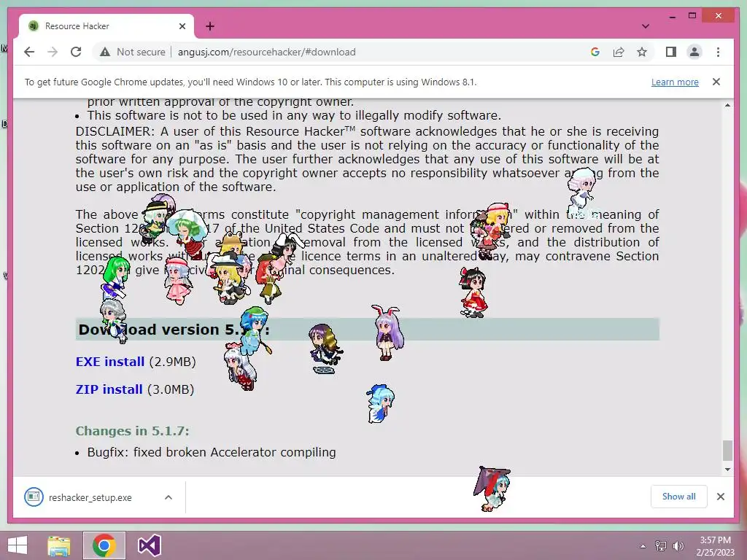Click the page scroll up arrow
747x560 pixels.
727,105
